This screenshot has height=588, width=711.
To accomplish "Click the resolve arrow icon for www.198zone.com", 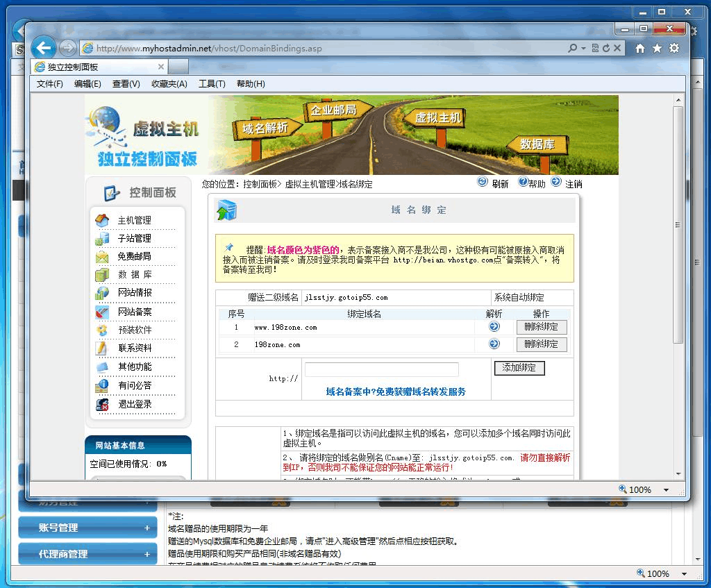I will [x=494, y=326].
